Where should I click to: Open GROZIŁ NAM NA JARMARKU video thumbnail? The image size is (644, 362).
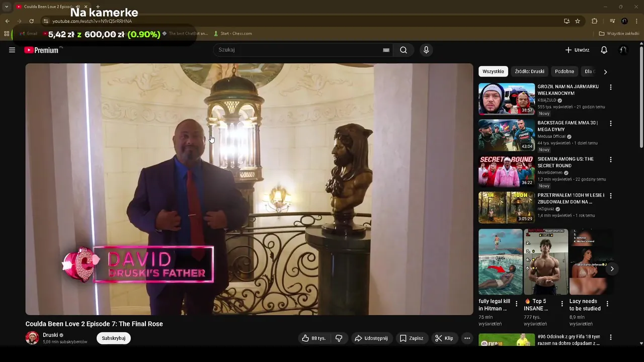tap(507, 99)
